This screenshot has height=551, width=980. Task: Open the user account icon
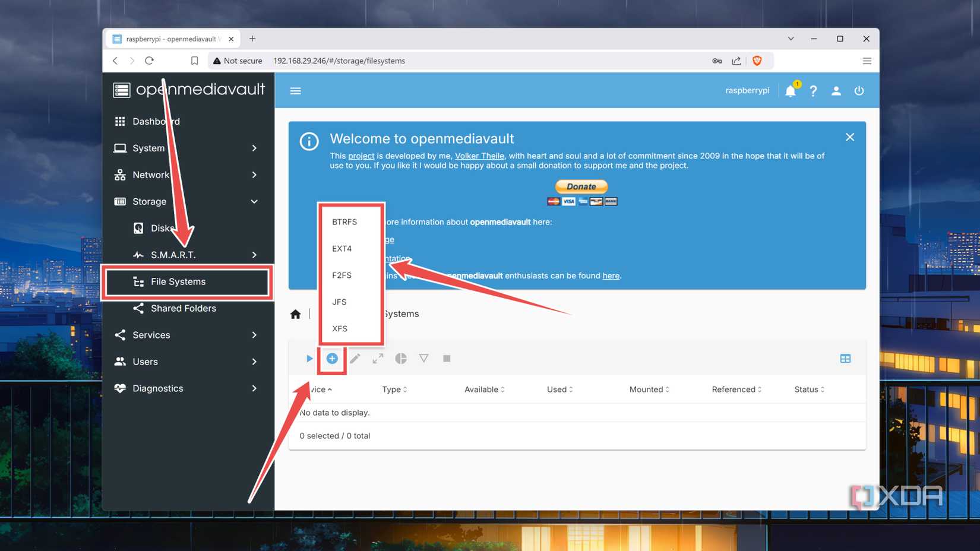[836, 91]
